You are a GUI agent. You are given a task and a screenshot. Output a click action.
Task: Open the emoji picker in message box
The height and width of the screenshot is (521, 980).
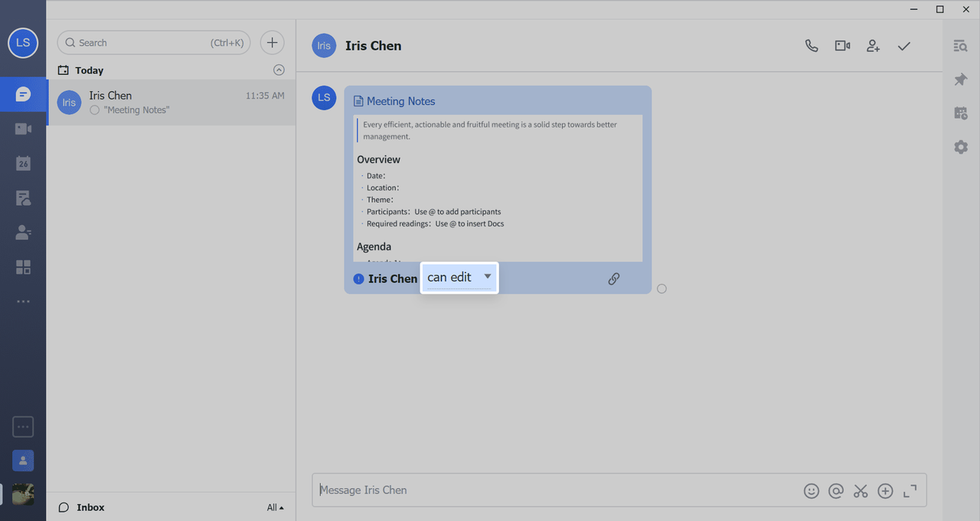(x=812, y=491)
